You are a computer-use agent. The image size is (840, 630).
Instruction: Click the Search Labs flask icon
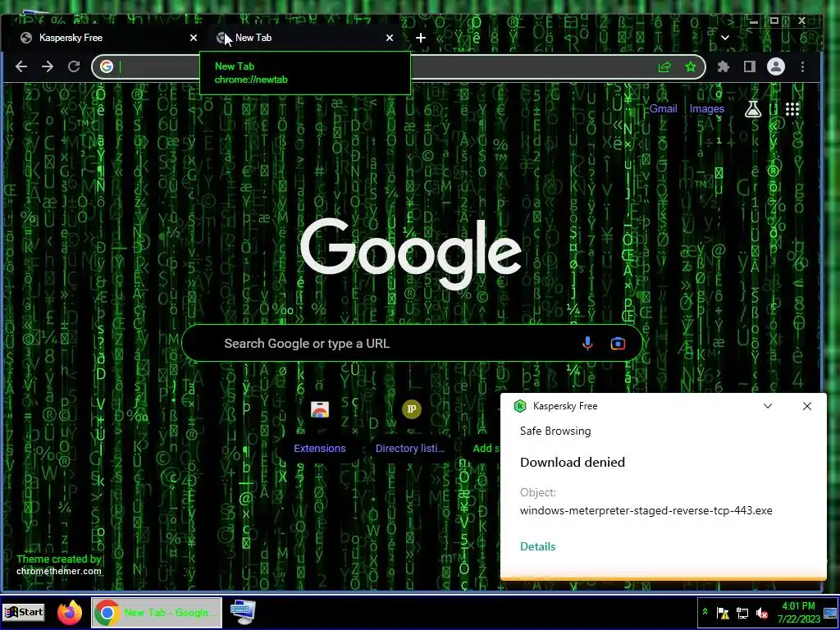tap(753, 109)
